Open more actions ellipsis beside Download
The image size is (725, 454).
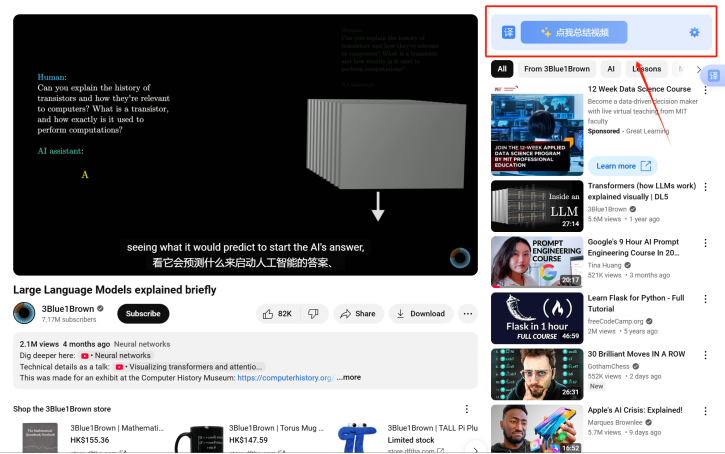pyautogui.click(x=468, y=313)
